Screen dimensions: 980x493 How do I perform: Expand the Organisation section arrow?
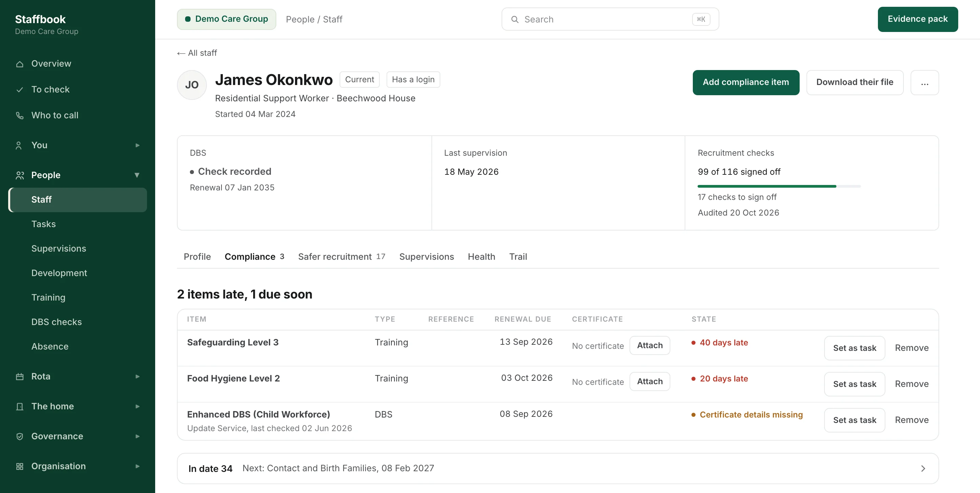pos(137,466)
